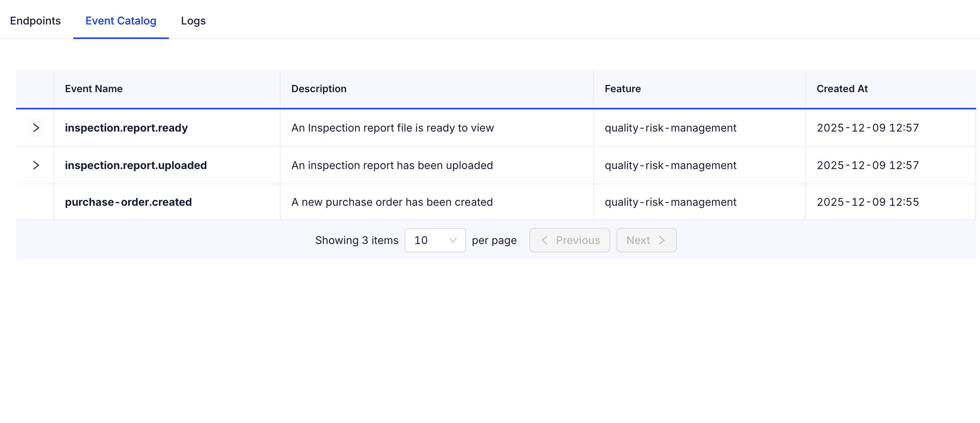Click the inspection.report.uploaded event name
Screen dimensions: 980x423
tap(136, 165)
